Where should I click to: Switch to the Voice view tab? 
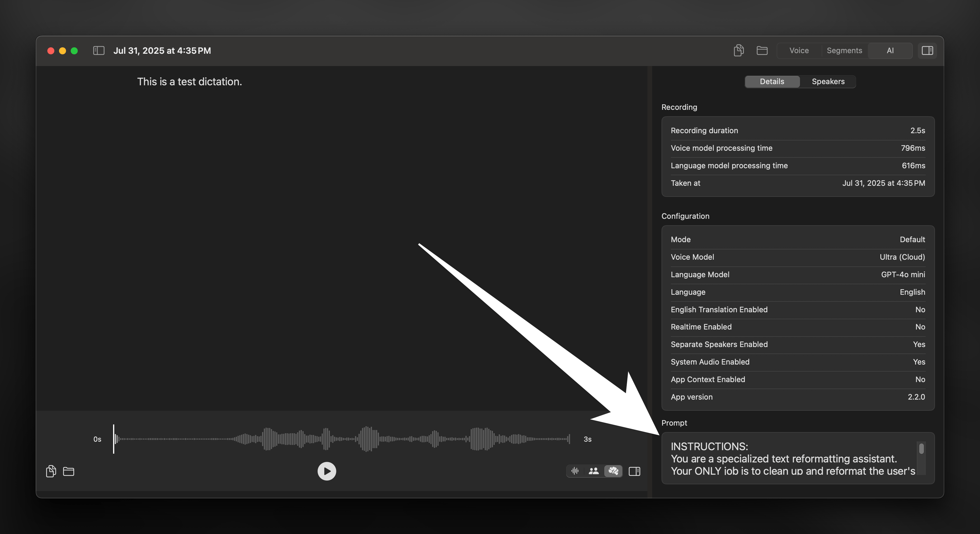click(x=799, y=50)
